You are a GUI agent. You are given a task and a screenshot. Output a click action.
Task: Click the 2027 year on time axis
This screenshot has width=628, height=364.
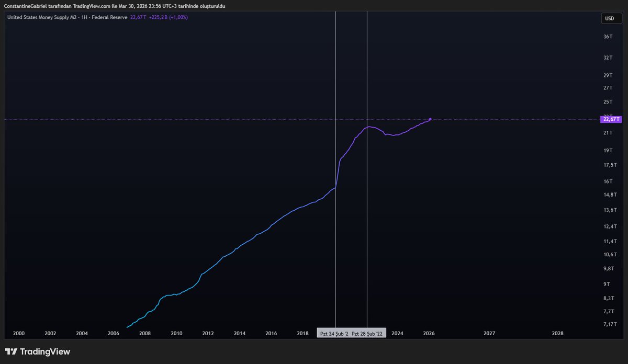[x=489, y=333]
